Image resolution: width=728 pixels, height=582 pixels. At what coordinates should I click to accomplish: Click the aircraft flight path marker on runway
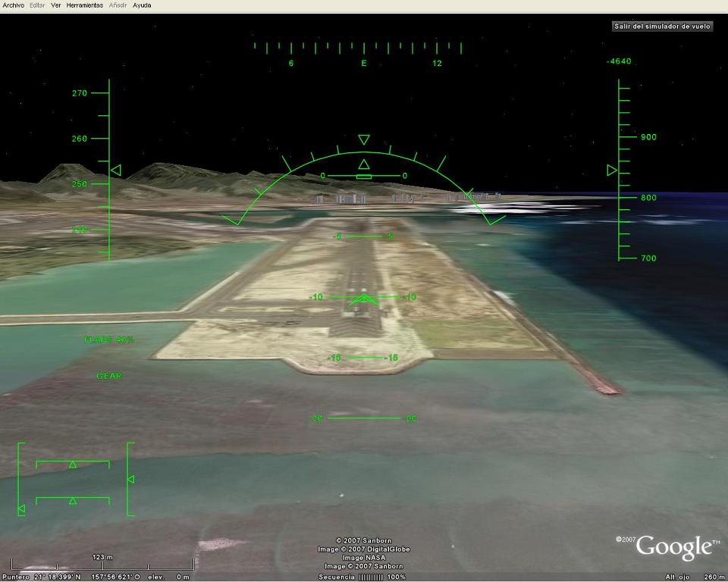point(364,299)
